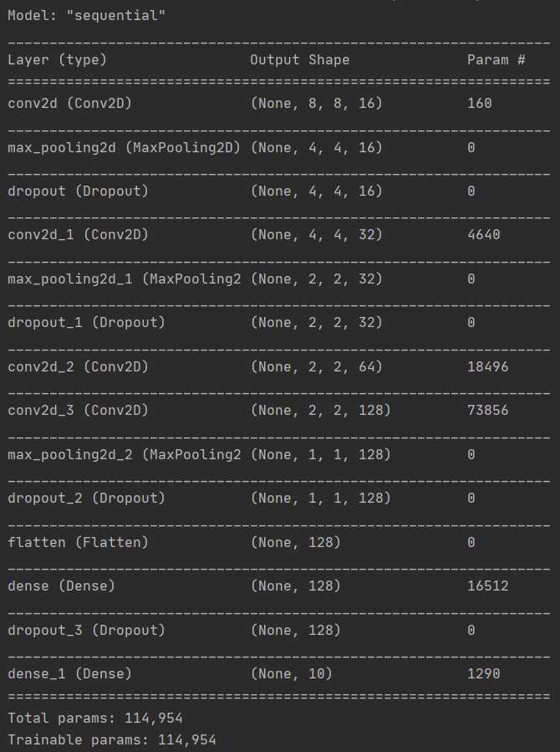Click the 'Trainable params: 114,954' line
Image resolution: width=560 pixels, height=752 pixels.
tap(112, 739)
